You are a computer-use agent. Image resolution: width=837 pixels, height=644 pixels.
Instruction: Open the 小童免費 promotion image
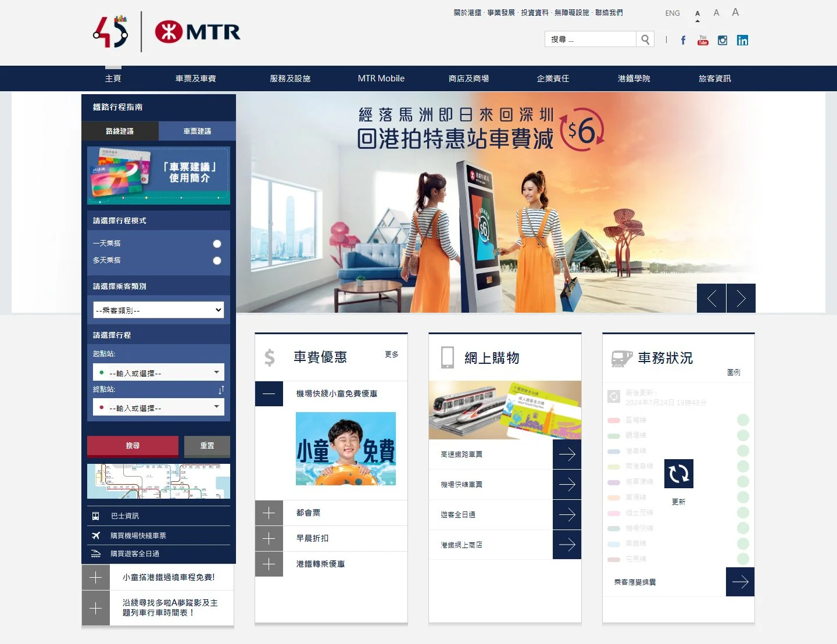click(x=346, y=449)
